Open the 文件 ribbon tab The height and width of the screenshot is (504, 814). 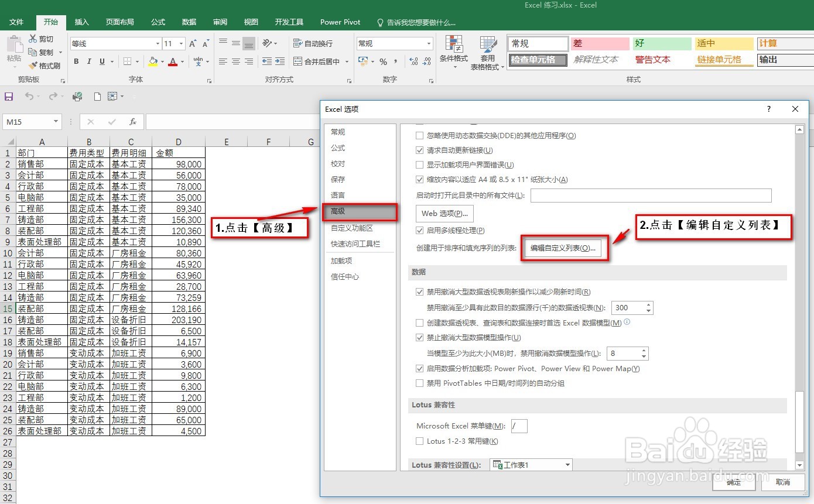click(x=16, y=22)
